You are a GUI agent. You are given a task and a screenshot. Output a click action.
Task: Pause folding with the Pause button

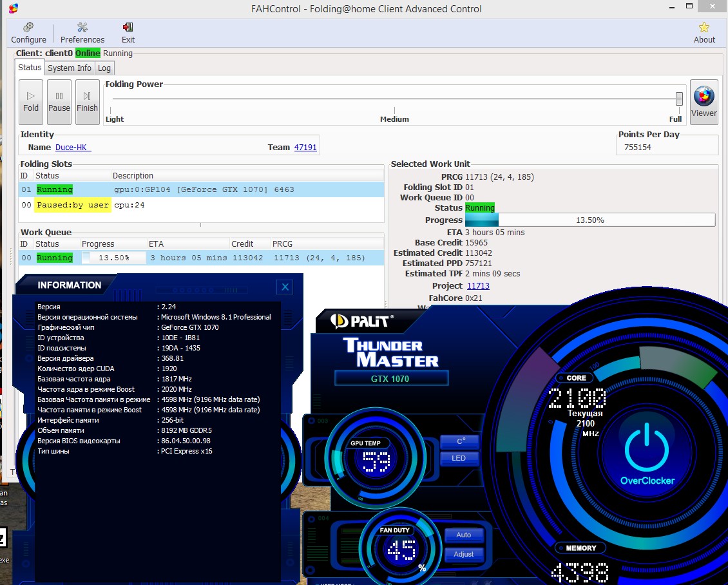click(59, 102)
